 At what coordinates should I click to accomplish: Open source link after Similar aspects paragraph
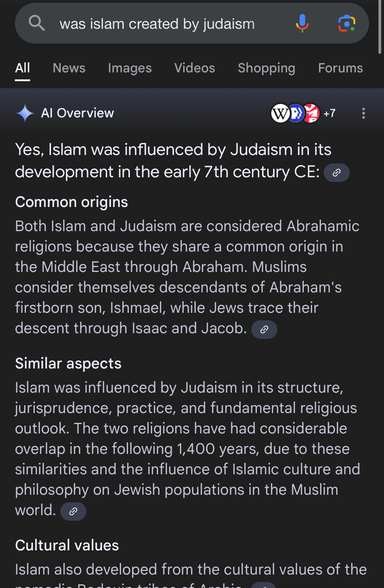click(73, 512)
